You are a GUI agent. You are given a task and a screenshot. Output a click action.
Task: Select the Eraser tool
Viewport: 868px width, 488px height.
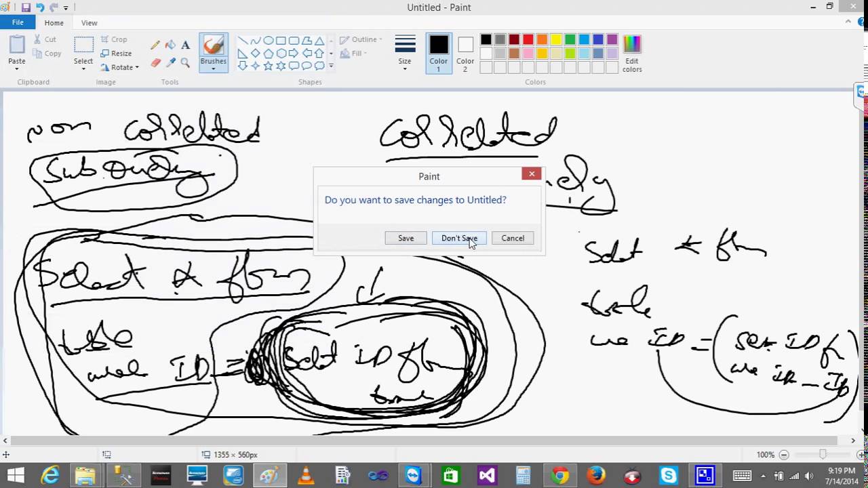click(155, 62)
